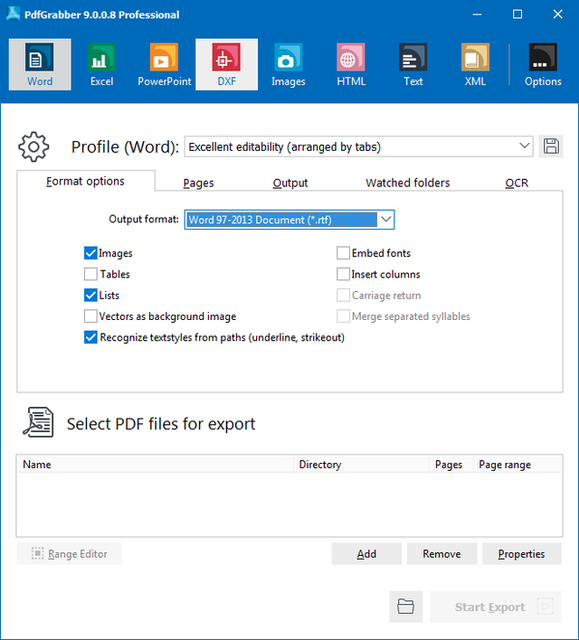Minimize the PdfGrabber window
The height and width of the screenshot is (640, 579).
(x=477, y=15)
